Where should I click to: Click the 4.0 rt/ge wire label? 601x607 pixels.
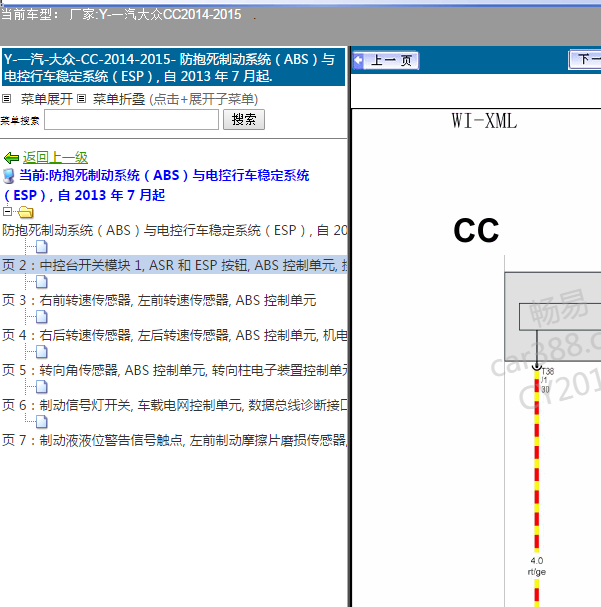coord(537,566)
